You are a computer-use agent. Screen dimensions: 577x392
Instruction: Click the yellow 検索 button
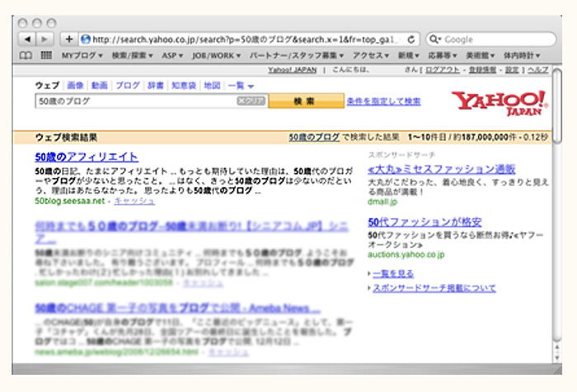306,100
